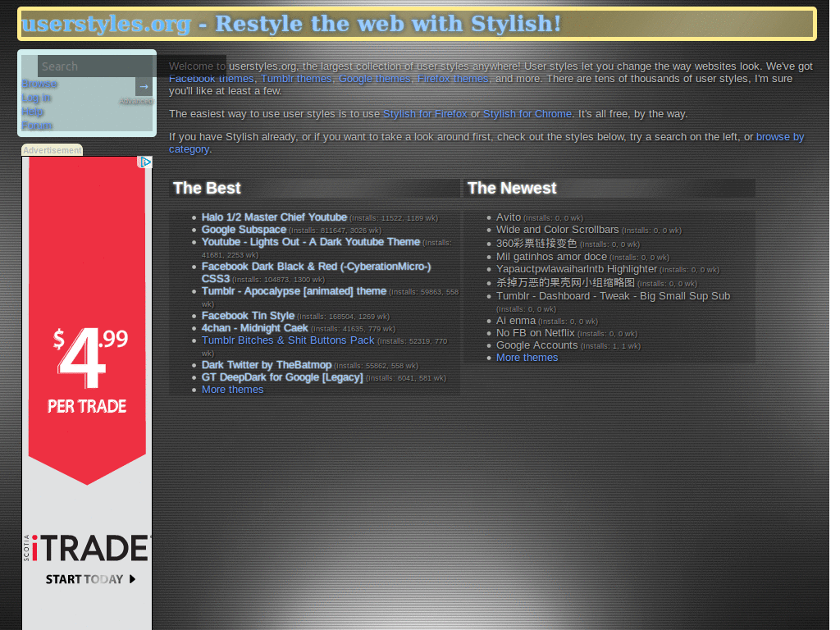The width and height of the screenshot is (840, 630).
Task: Open Google themes link in welcome text
Action: (x=374, y=79)
